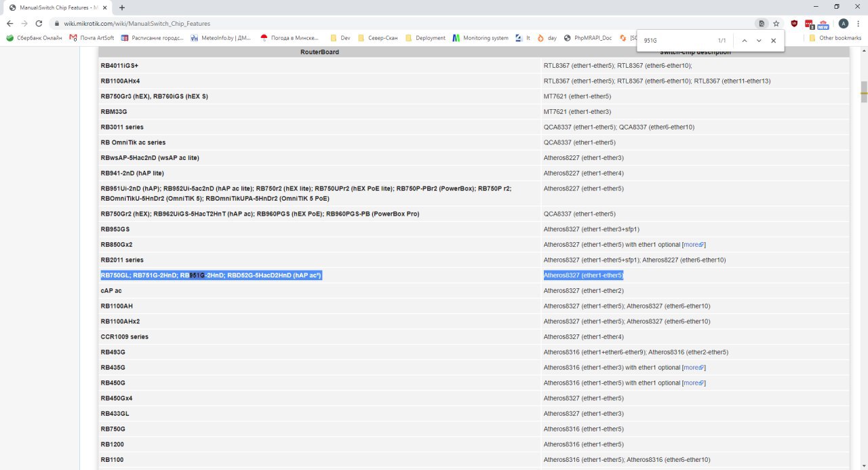
Task: Click the RB750G cell
Action: [x=319, y=429]
